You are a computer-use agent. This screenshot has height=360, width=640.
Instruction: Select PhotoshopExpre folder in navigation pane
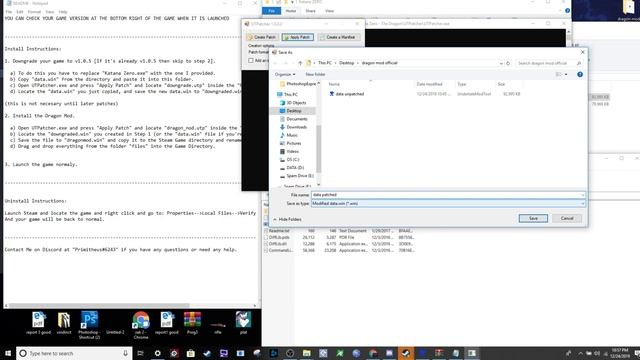click(298, 84)
